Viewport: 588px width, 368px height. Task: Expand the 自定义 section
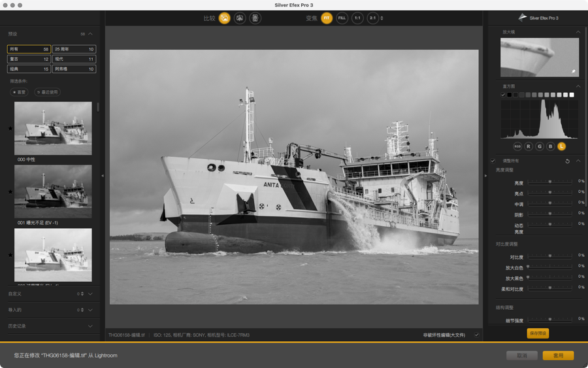(90, 293)
